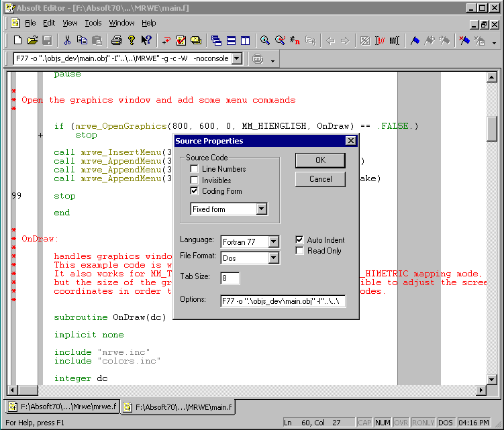Toggle the RONLY status bar indicator
The height and width of the screenshot is (430, 504).
tap(423, 423)
